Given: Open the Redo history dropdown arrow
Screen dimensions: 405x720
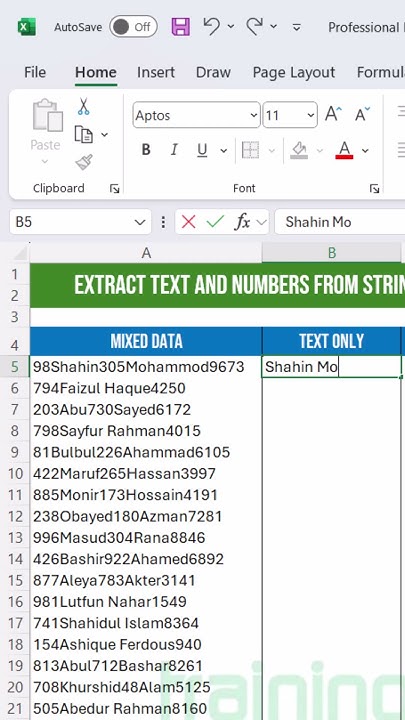Looking at the screenshot, I should coord(274,27).
